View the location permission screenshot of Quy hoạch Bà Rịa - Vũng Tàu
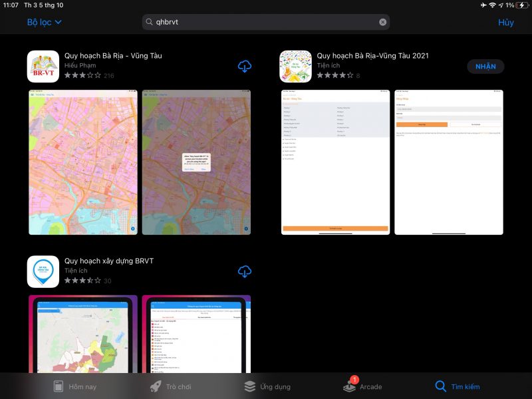 (196, 162)
